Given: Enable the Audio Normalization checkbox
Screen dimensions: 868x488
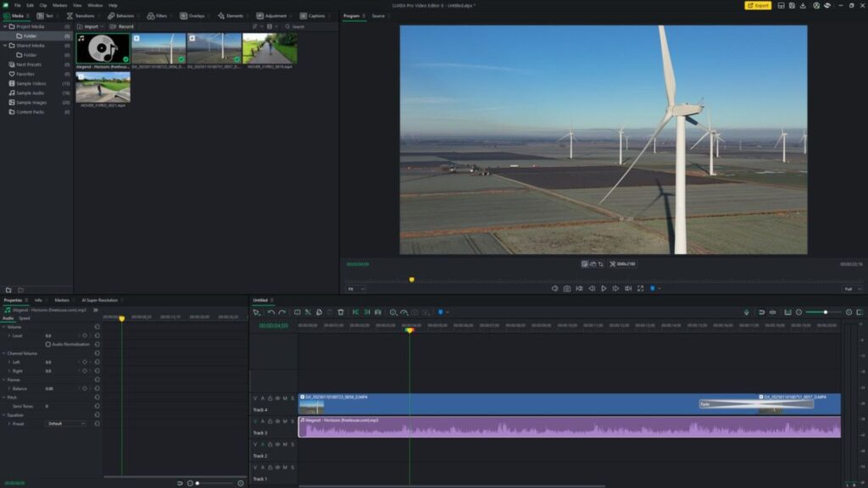Looking at the screenshot, I should (48, 345).
